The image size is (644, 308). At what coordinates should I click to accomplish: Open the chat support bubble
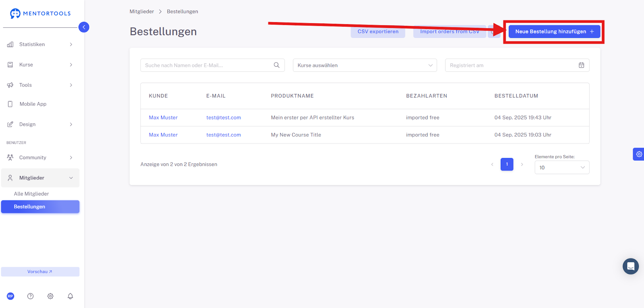click(631, 266)
